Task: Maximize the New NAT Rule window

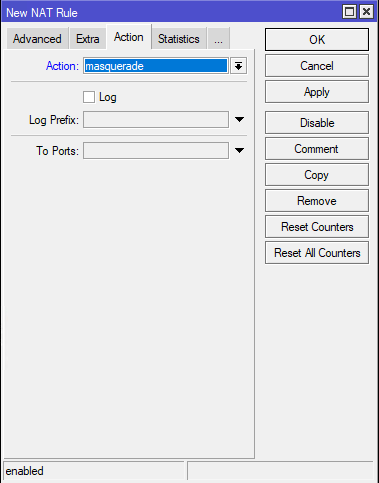Action: click(349, 12)
